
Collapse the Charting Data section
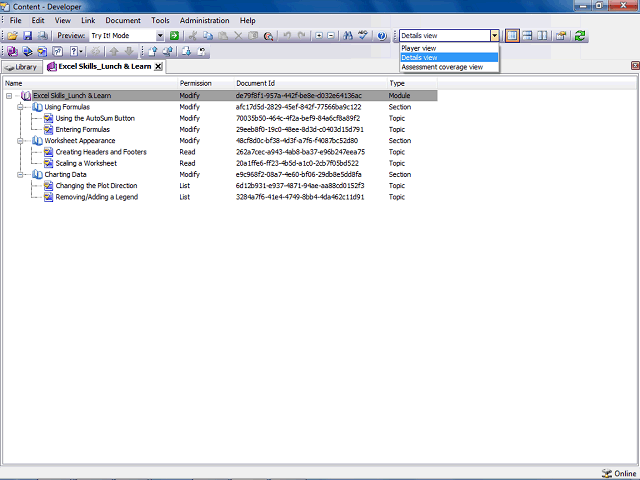pos(20,175)
